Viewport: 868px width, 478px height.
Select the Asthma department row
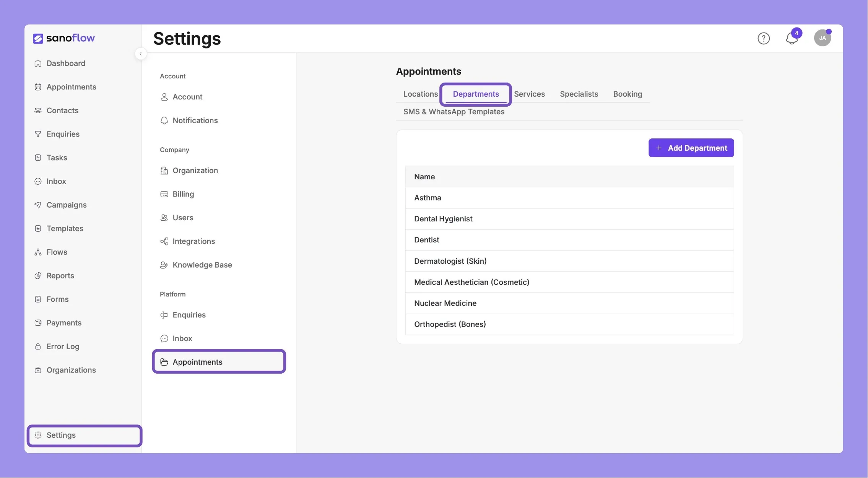coord(569,198)
